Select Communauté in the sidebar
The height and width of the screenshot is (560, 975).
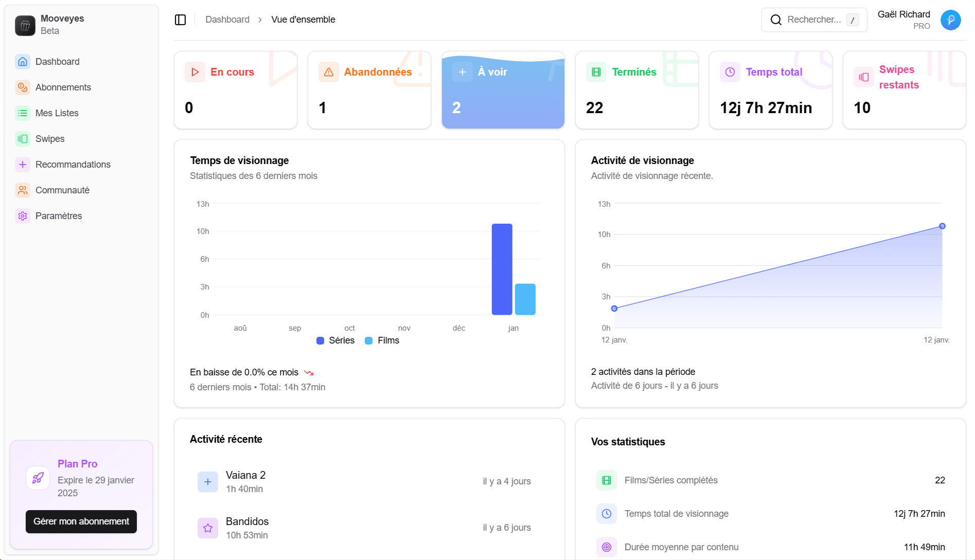(x=81, y=190)
